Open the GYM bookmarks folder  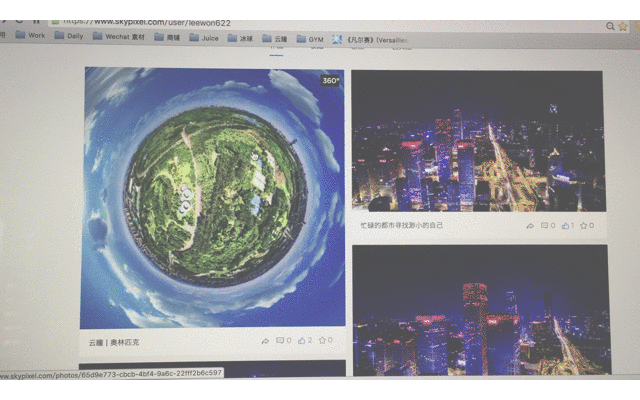point(310,39)
